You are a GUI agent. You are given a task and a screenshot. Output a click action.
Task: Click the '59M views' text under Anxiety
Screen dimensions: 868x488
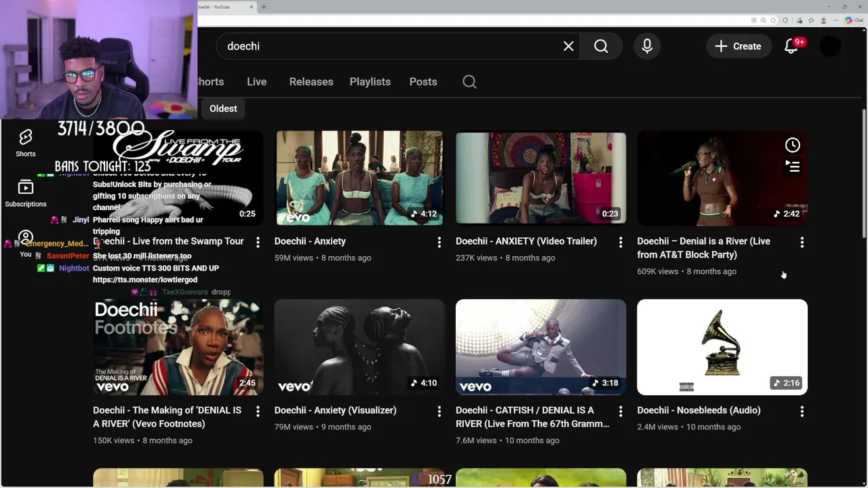[294, 258]
